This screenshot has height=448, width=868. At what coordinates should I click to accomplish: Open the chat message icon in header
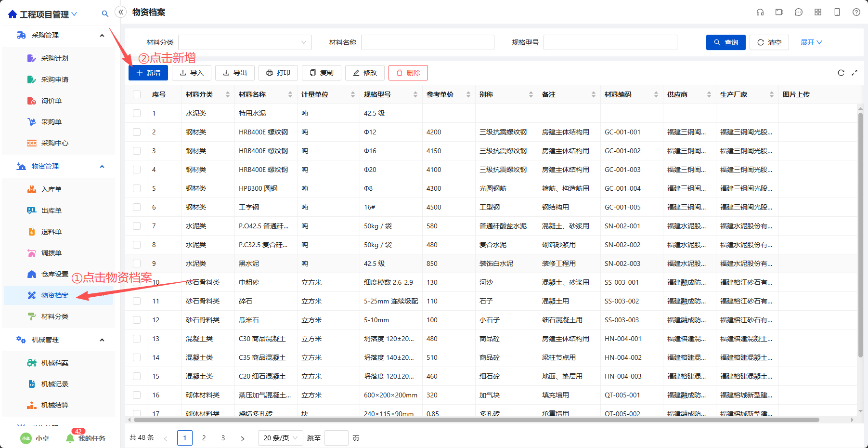pyautogui.click(x=799, y=12)
